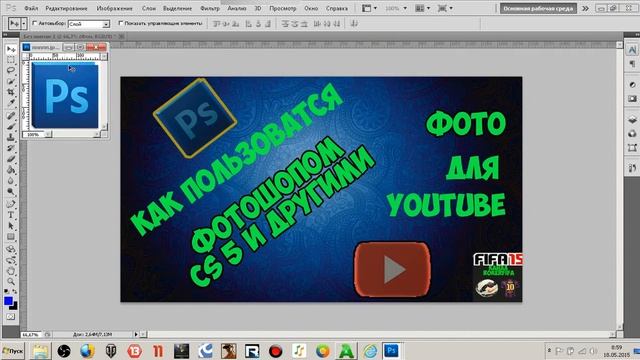This screenshot has height=360, width=640.
Task: Open status bar info arrow menu
Action: click(136, 334)
